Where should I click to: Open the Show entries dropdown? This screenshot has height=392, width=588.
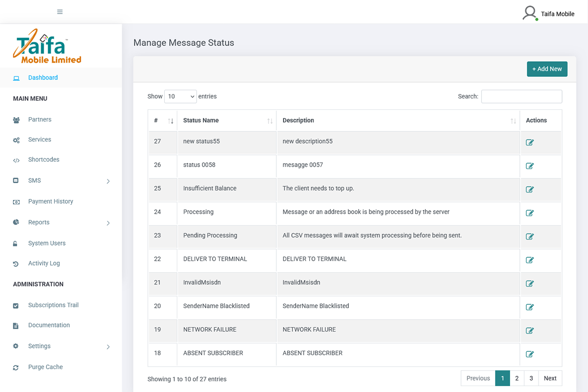click(180, 97)
